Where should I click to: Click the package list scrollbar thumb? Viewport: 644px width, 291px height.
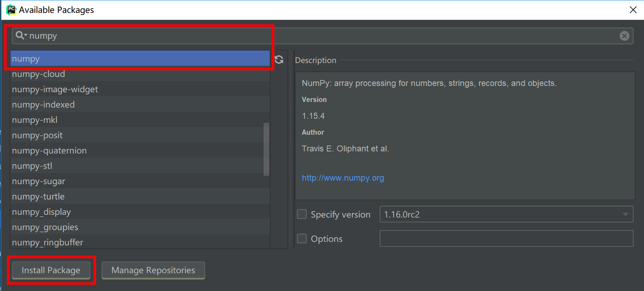click(x=266, y=149)
